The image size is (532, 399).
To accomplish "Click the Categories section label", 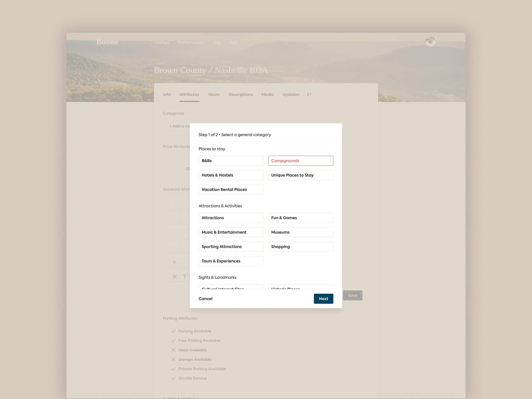I will click(x=173, y=113).
